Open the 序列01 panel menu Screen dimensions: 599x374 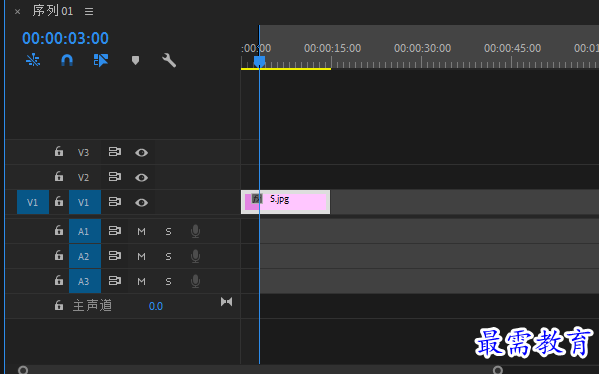(x=89, y=11)
